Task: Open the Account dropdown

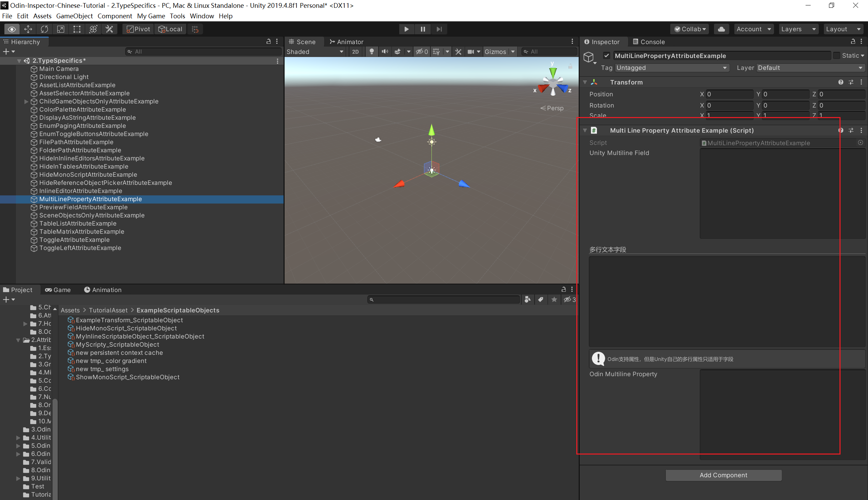Action: [x=754, y=29]
